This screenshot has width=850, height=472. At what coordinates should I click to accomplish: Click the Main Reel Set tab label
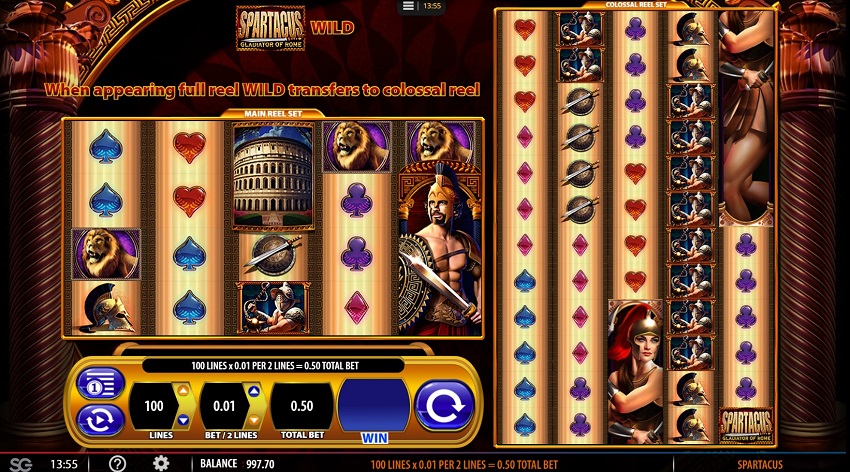273,114
